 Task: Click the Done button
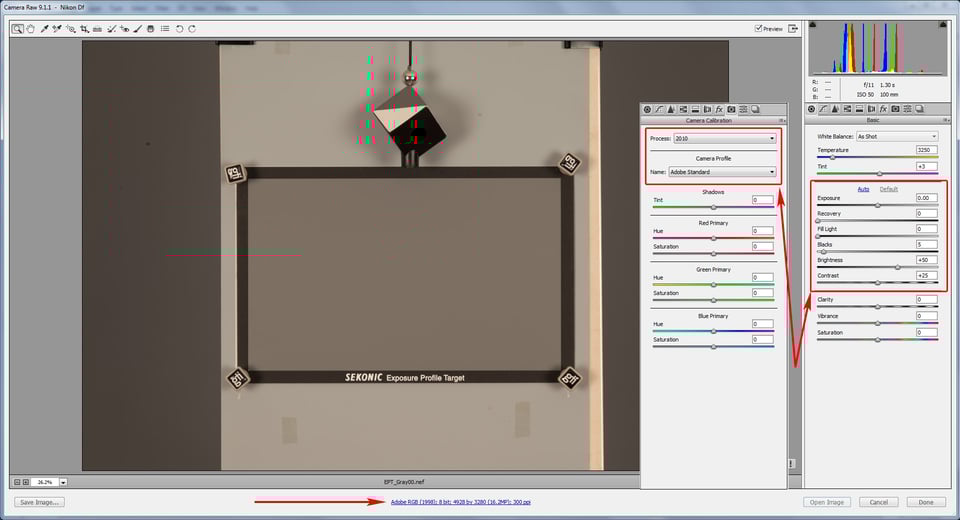926,502
